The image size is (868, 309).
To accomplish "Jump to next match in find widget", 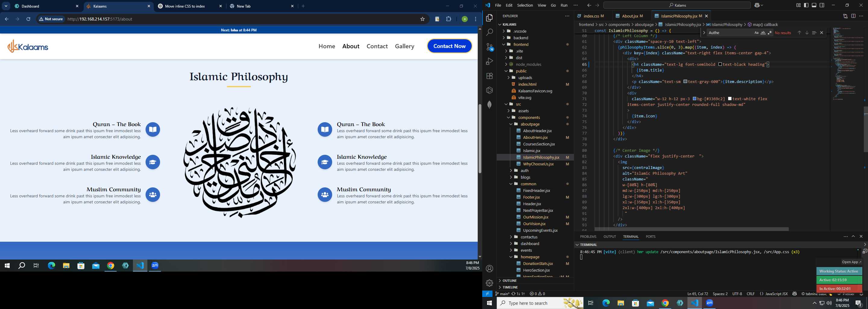I will (x=807, y=33).
